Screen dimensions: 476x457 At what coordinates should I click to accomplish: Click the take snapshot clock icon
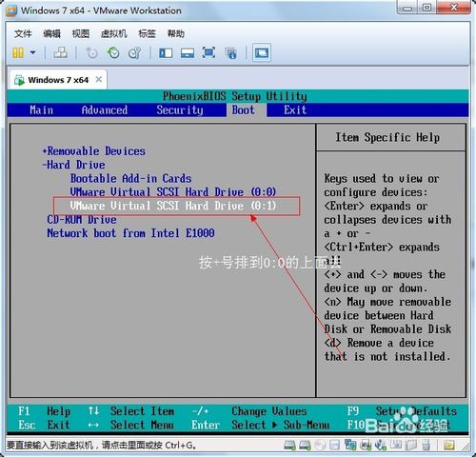tap(91, 52)
